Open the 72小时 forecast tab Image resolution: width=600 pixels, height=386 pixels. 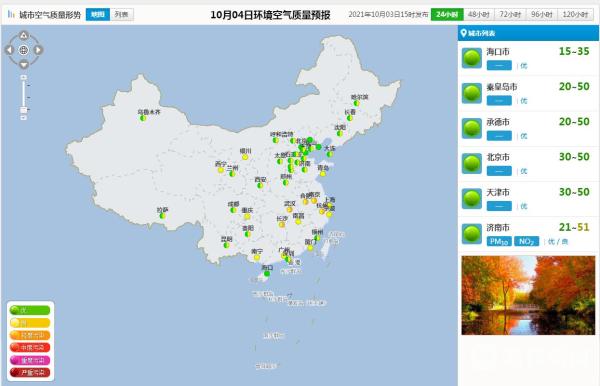[510, 15]
